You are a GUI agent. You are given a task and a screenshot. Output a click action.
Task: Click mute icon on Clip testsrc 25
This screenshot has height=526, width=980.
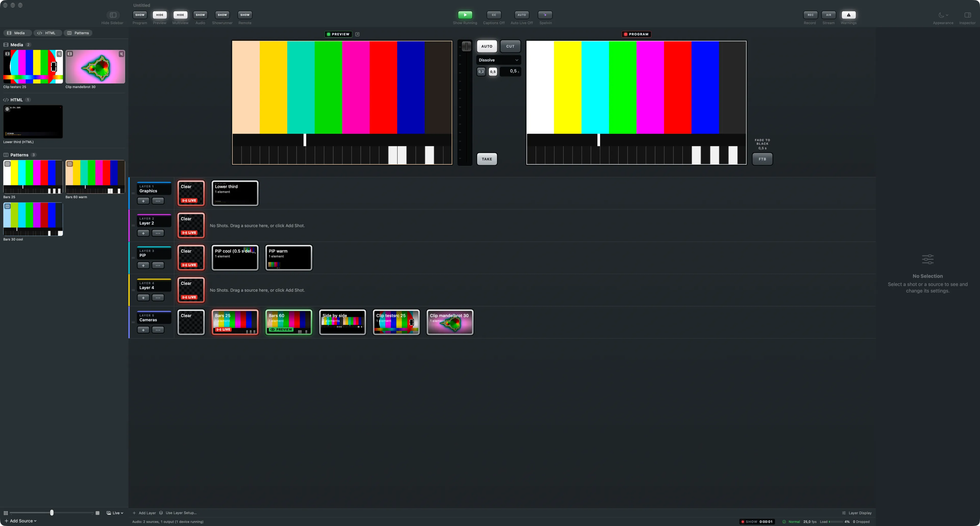[x=59, y=54]
